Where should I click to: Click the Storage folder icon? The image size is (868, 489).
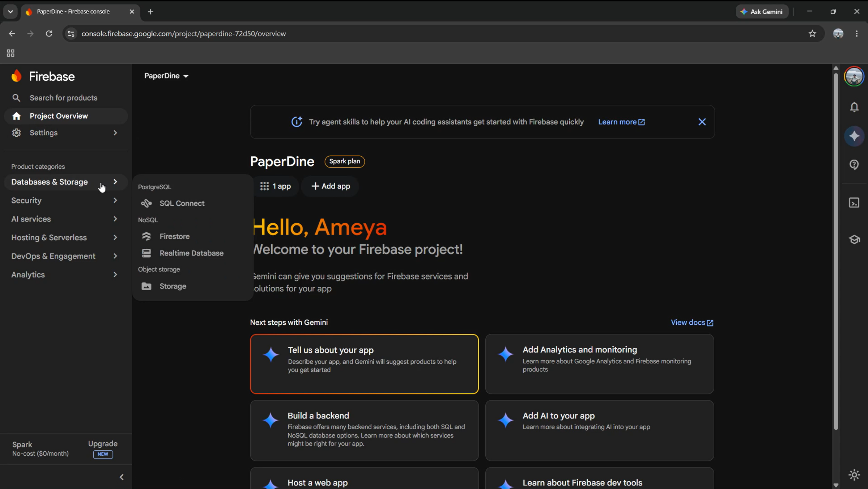(x=146, y=286)
